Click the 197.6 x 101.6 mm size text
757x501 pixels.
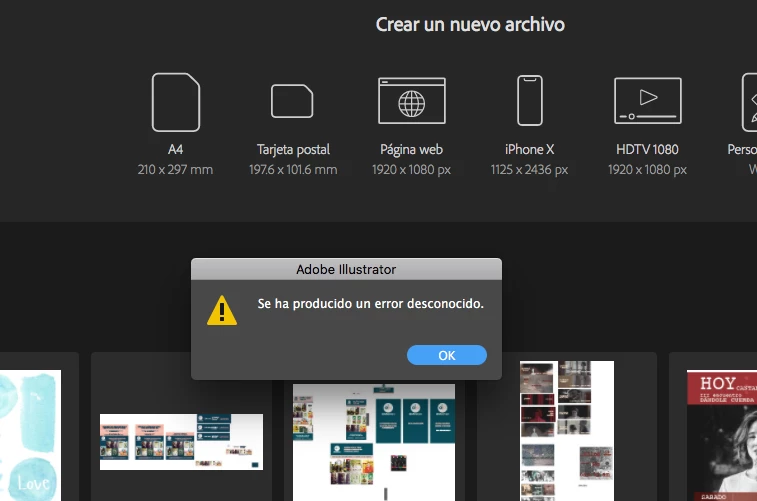pos(293,169)
